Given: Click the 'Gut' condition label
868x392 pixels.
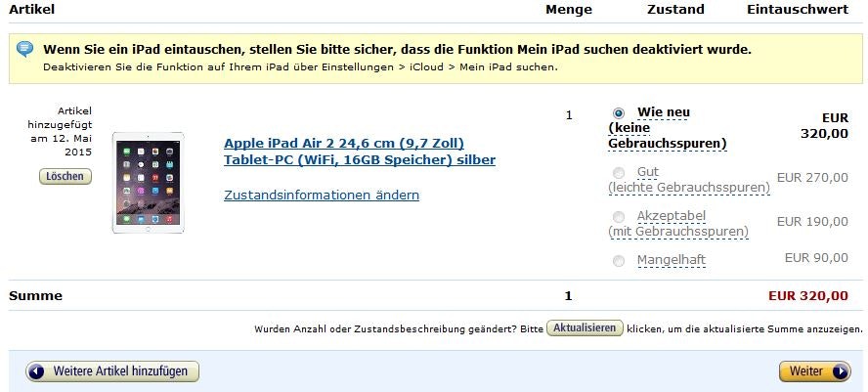Looking at the screenshot, I should (x=648, y=172).
